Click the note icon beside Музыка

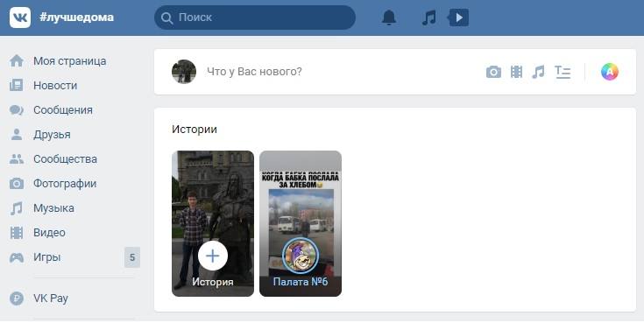pos(17,208)
